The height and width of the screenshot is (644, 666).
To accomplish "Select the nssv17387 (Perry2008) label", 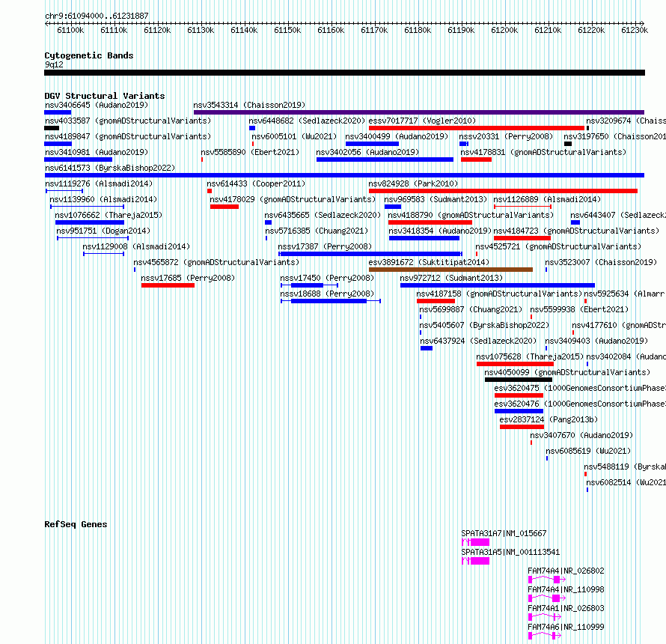I will [325, 246].
